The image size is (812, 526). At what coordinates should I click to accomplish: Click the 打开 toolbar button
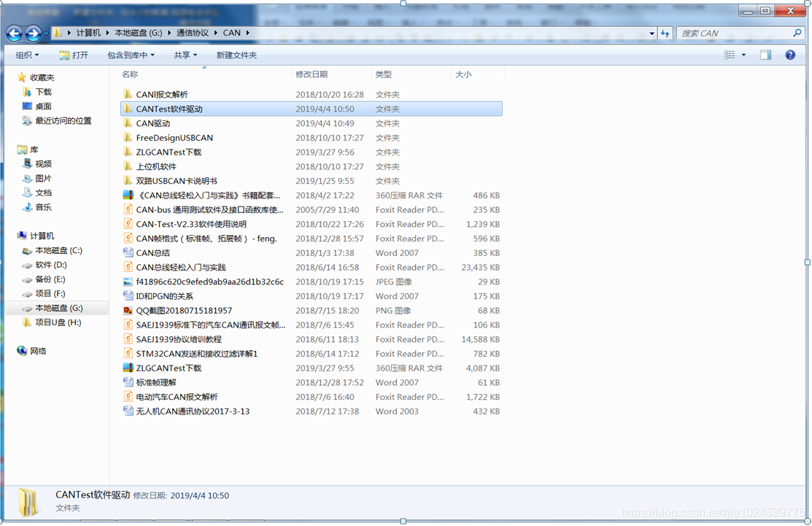(x=74, y=55)
